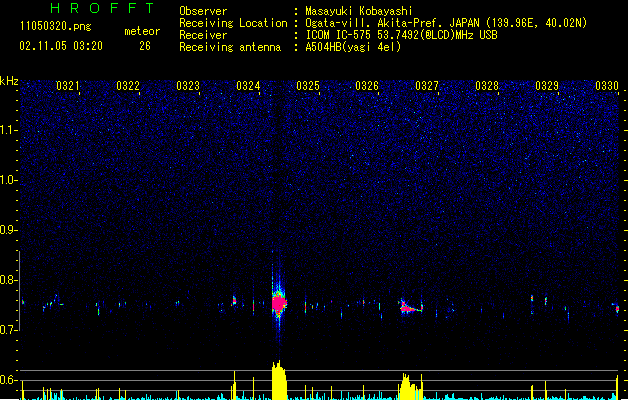Click the 0329 time marker

click(547, 85)
